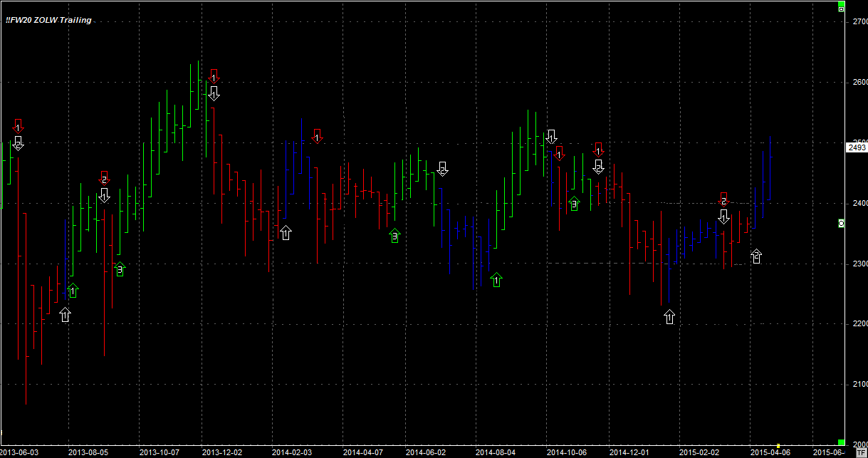868x458 pixels.
Task: Select the white down arrow 2 near 2014-06-02
Action: (442, 169)
